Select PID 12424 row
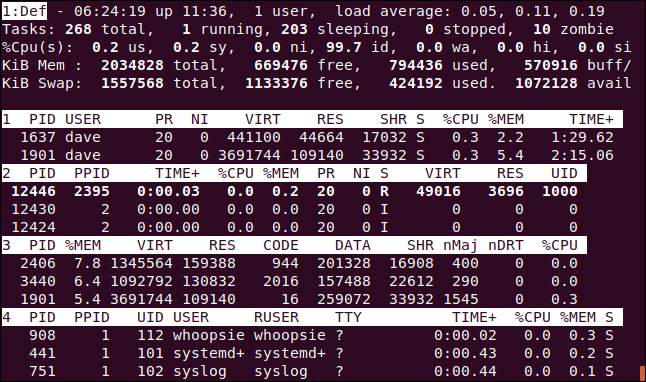 [x=294, y=227]
